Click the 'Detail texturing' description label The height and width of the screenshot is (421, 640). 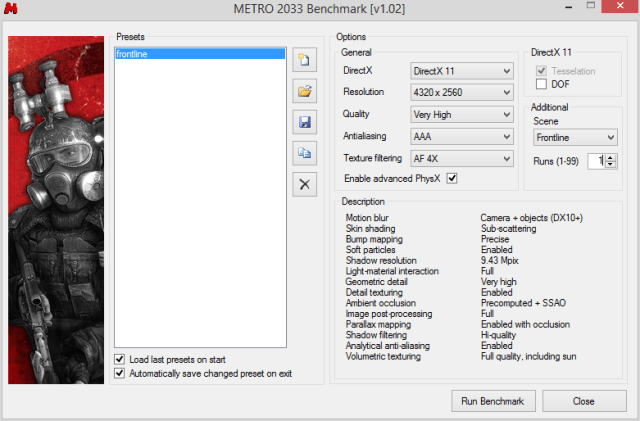(374, 292)
